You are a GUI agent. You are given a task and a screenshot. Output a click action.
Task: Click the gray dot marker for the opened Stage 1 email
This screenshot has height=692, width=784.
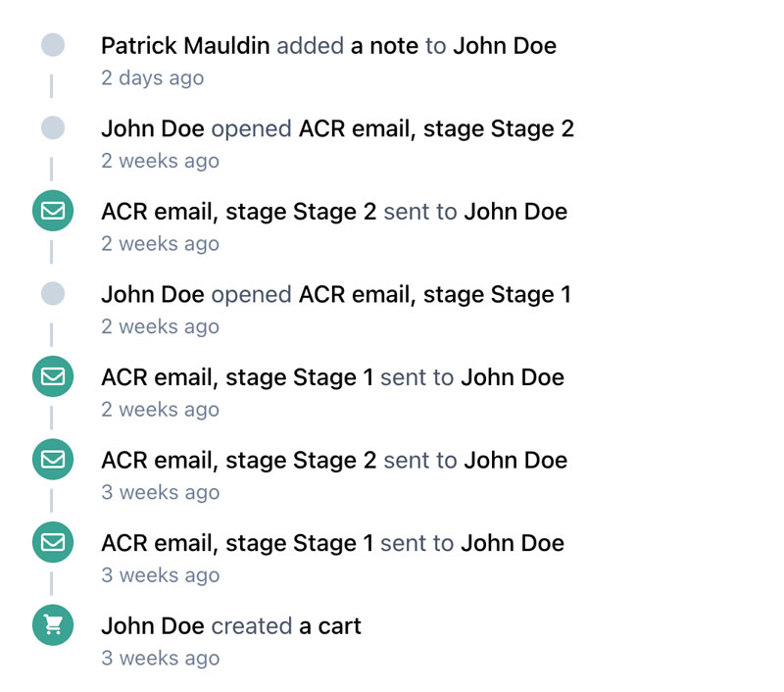pos(53,294)
